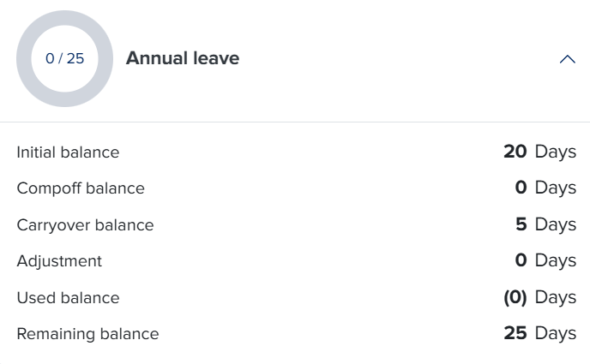The width and height of the screenshot is (590, 364).
Task: Select the Annual leave heading
Action: tap(183, 58)
